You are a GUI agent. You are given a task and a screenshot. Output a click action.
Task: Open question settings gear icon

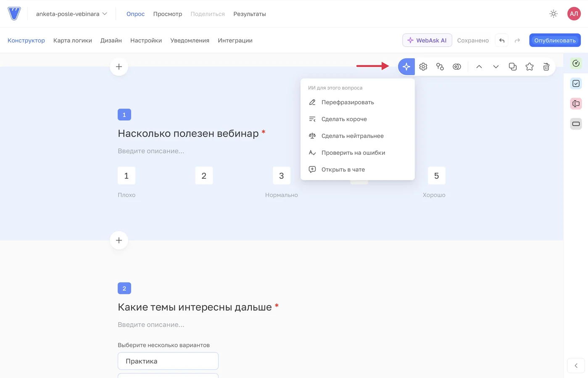[423, 66]
